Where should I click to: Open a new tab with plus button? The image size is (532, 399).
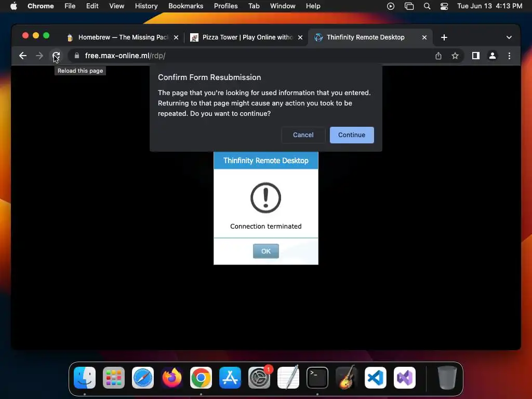(444, 37)
